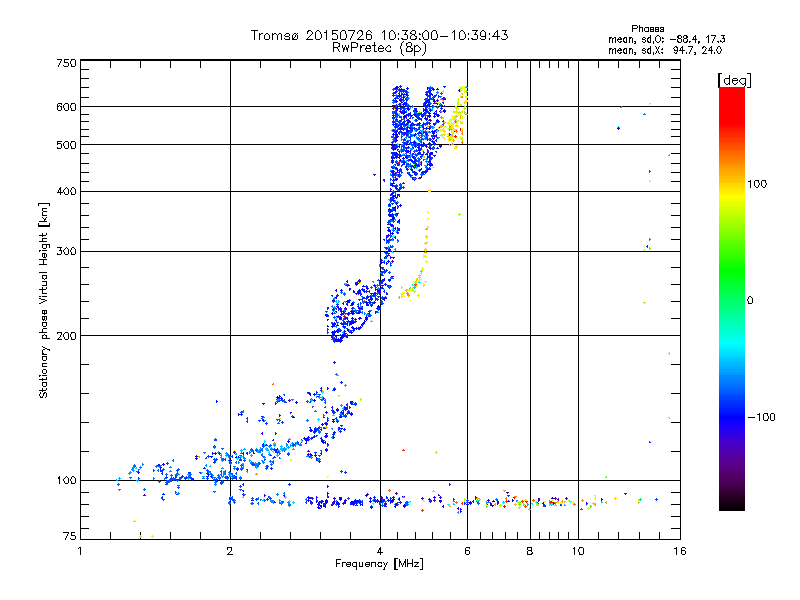
Task: Click the plot title 'Tromsø 20150726 10:38:00-10:39:43'
Action: tap(379, 35)
